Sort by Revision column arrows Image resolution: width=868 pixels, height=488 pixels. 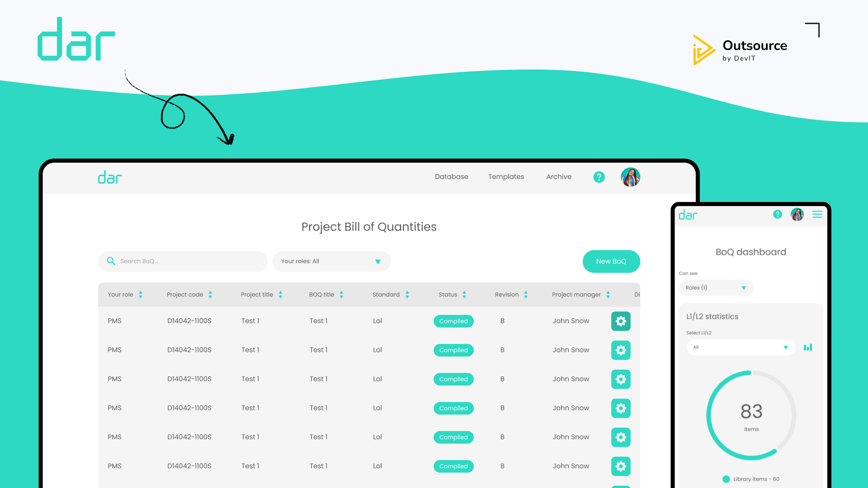(x=526, y=295)
